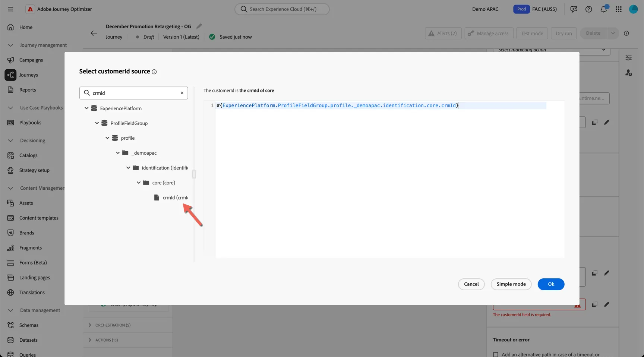This screenshot has width=644, height=357.
Task: Click in the crmid search input
Action: (x=134, y=93)
